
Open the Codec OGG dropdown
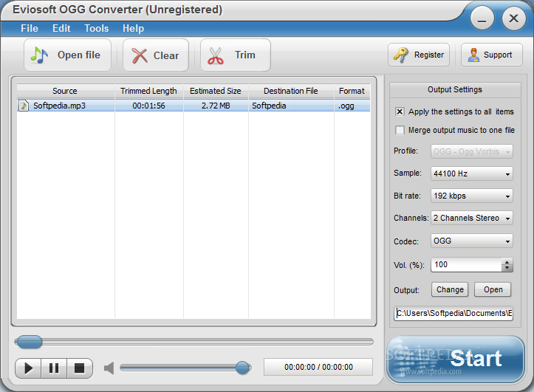click(472, 241)
